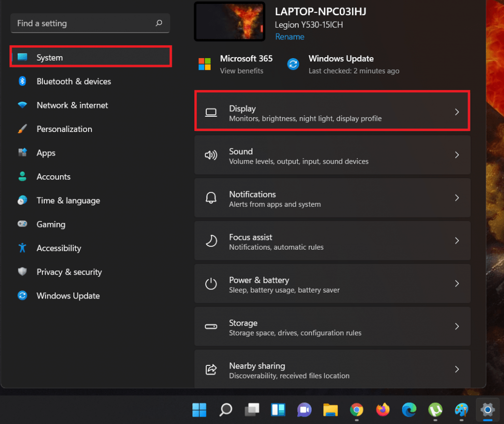Click the moon icon in Focus assist row
The height and width of the screenshot is (424, 504).
(x=211, y=241)
